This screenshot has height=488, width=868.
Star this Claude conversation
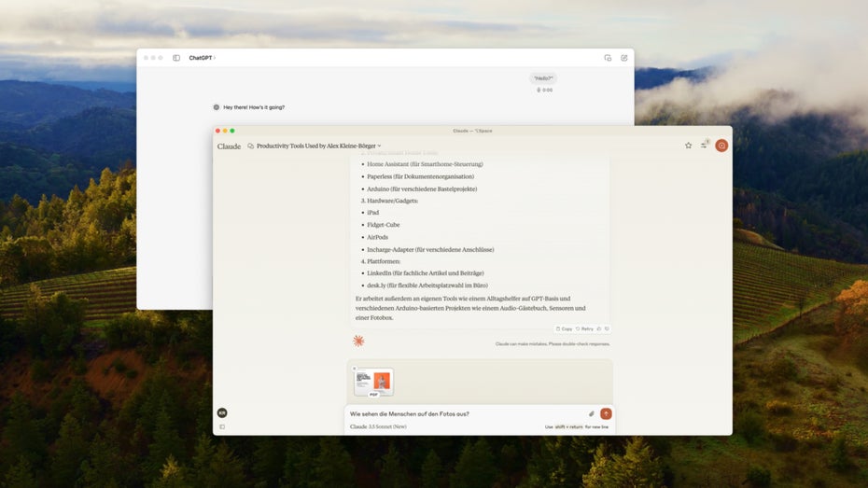688,146
